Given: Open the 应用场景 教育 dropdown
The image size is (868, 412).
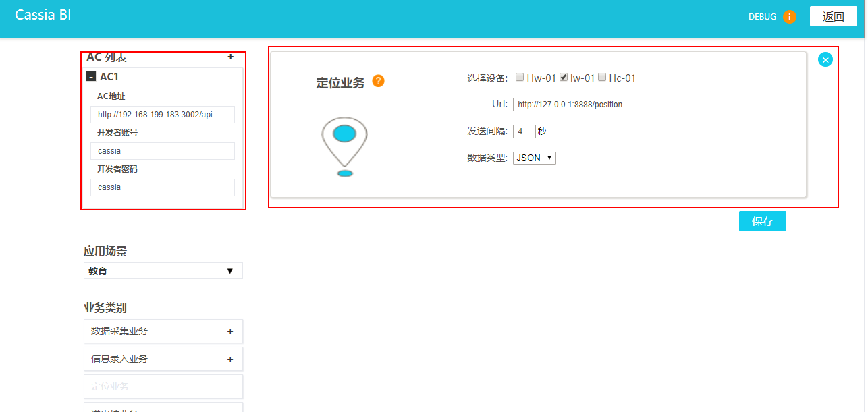Looking at the screenshot, I should [x=163, y=271].
